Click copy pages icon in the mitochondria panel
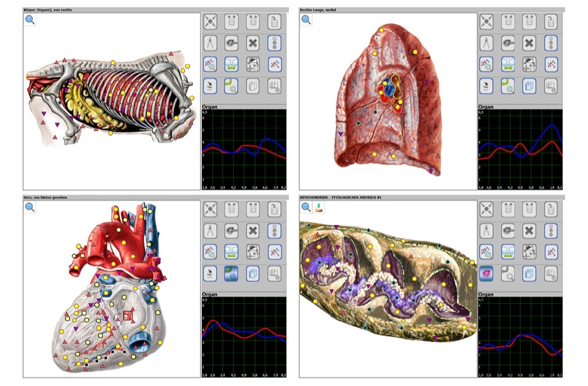This screenshot has height=386, width=588. click(x=529, y=274)
